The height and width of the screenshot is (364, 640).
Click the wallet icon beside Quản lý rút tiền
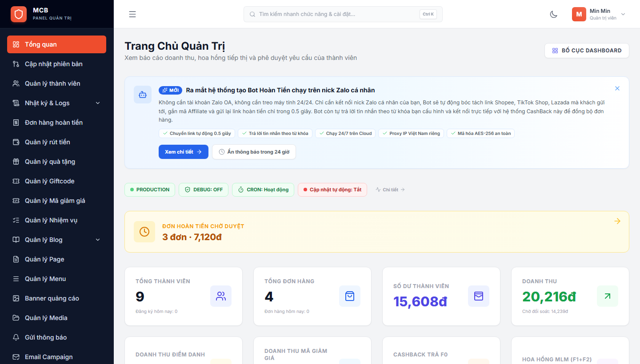point(16,142)
